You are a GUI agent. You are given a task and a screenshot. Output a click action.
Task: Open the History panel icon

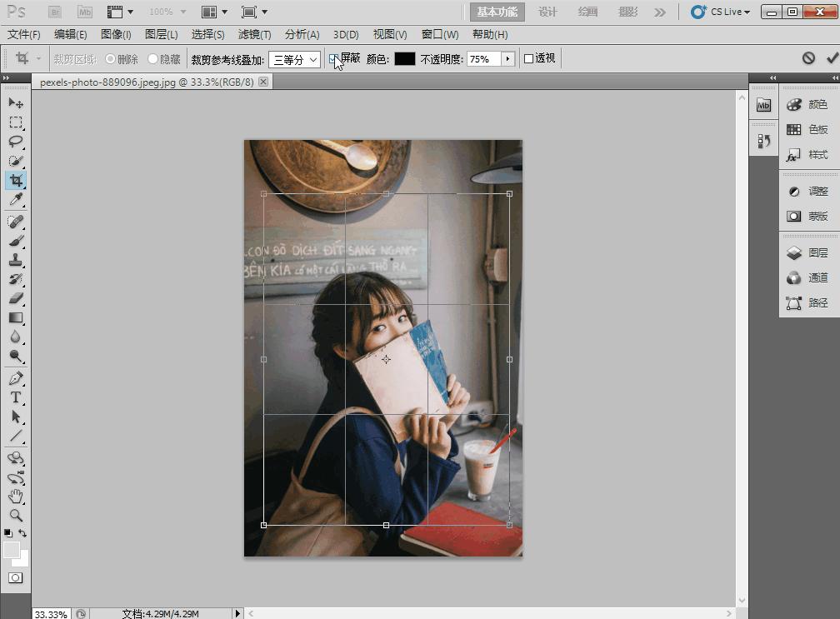[763, 141]
